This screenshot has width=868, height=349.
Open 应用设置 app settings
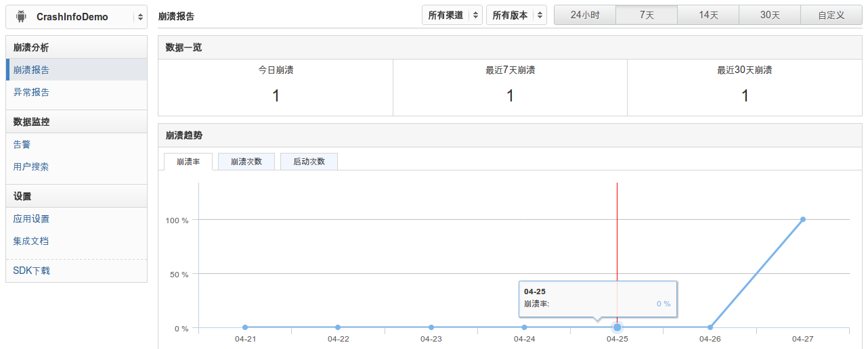click(x=31, y=218)
